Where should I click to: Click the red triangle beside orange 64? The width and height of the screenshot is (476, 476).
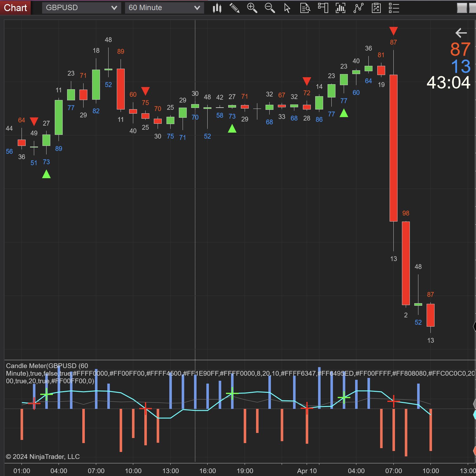pyautogui.click(x=34, y=122)
